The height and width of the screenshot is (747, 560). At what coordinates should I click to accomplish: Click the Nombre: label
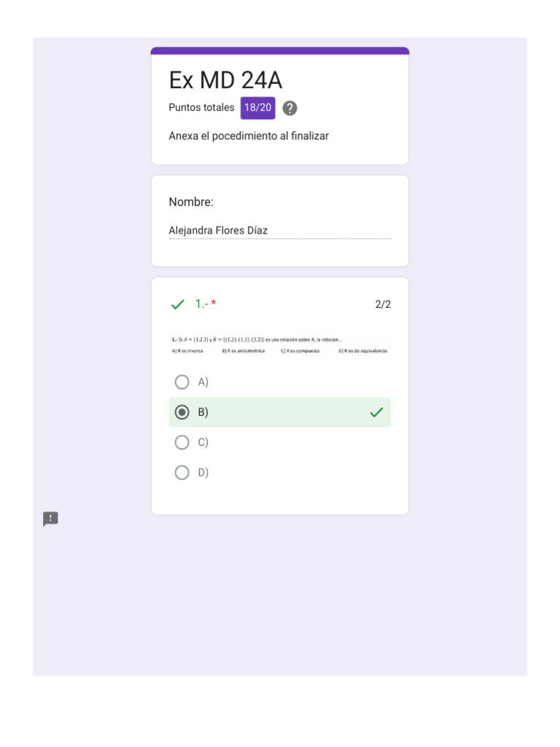click(191, 202)
